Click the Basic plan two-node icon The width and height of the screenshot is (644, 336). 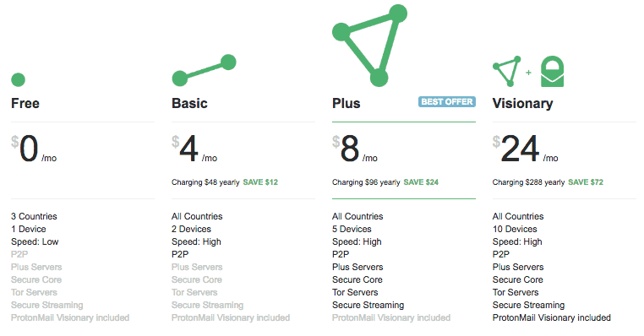(x=204, y=70)
